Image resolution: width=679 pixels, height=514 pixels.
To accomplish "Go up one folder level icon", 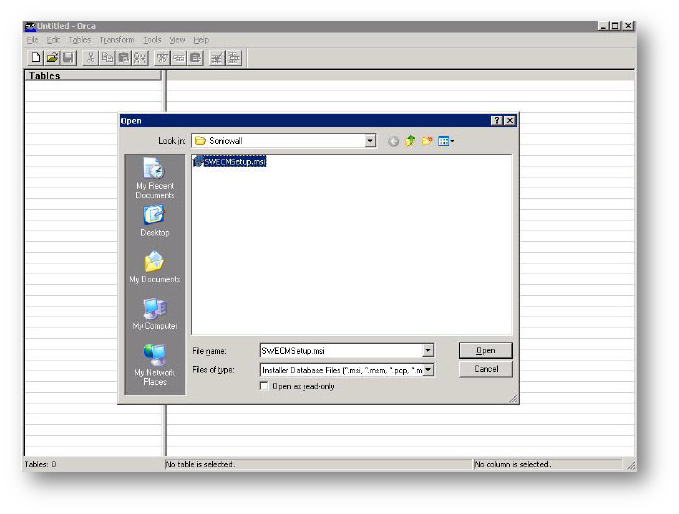I will (x=410, y=141).
